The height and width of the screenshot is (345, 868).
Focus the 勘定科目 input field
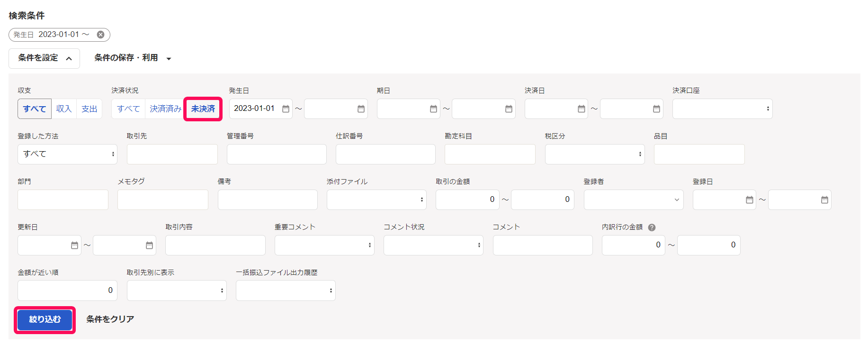[490, 154]
